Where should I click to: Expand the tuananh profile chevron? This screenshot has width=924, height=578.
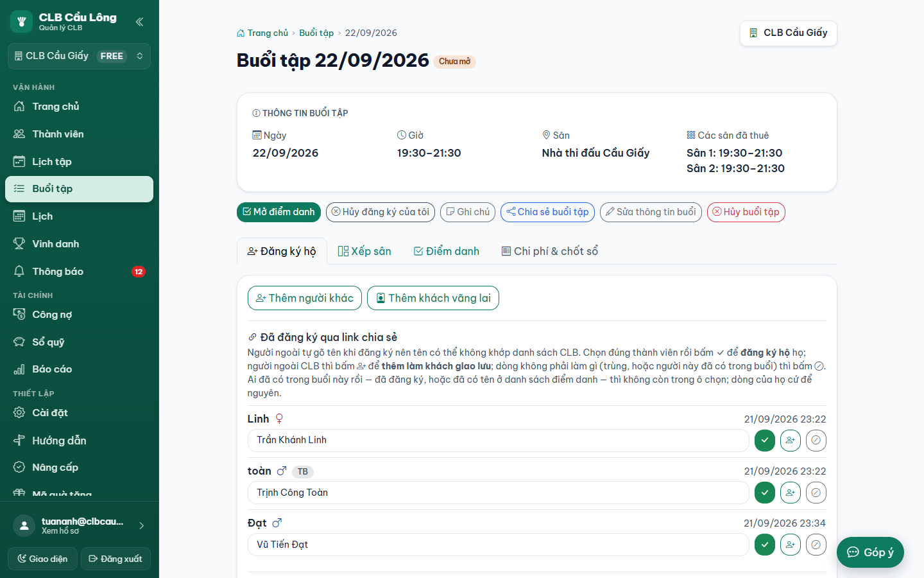tap(142, 526)
